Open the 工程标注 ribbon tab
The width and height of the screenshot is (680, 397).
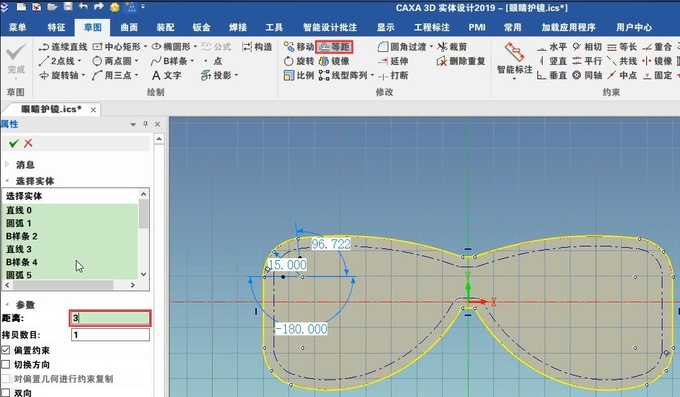click(x=432, y=27)
